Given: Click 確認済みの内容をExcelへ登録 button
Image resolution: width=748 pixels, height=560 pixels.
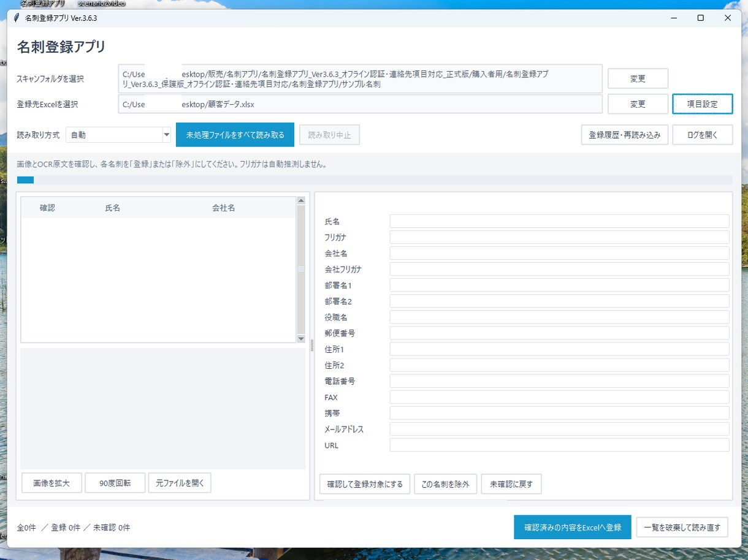Looking at the screenshot, I should [x=573, y=527].
